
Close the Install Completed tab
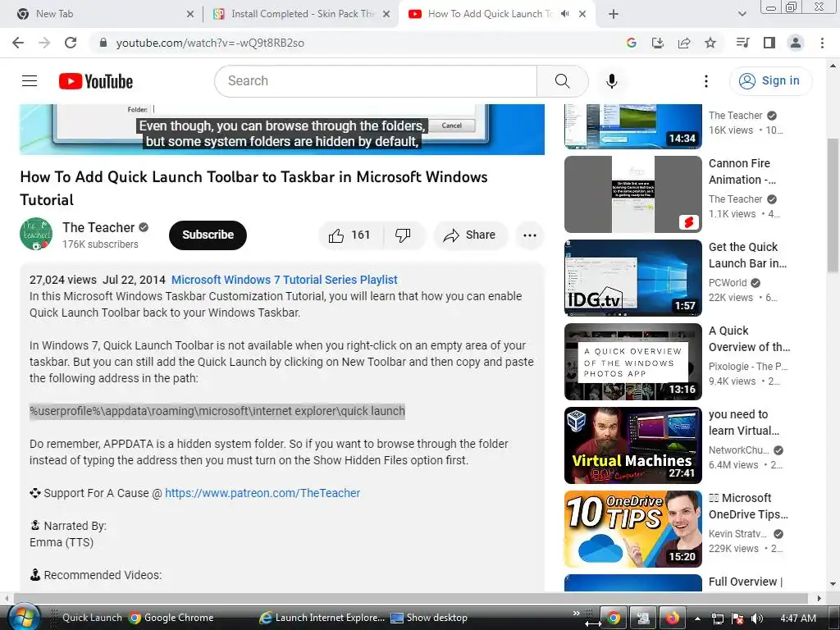pyautogui.click(x=386, y=15)
